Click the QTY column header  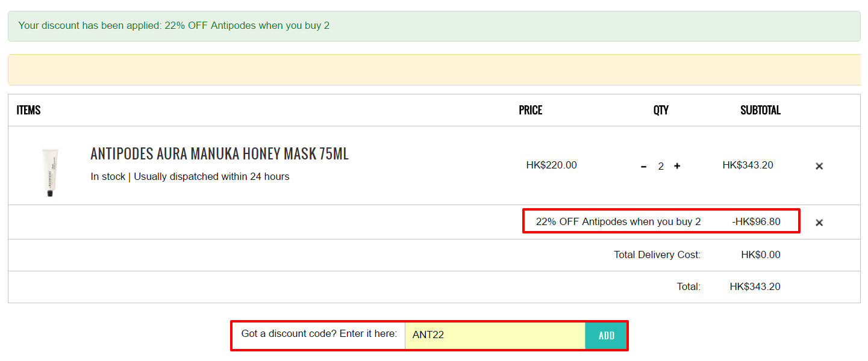[x=661, y=110]
